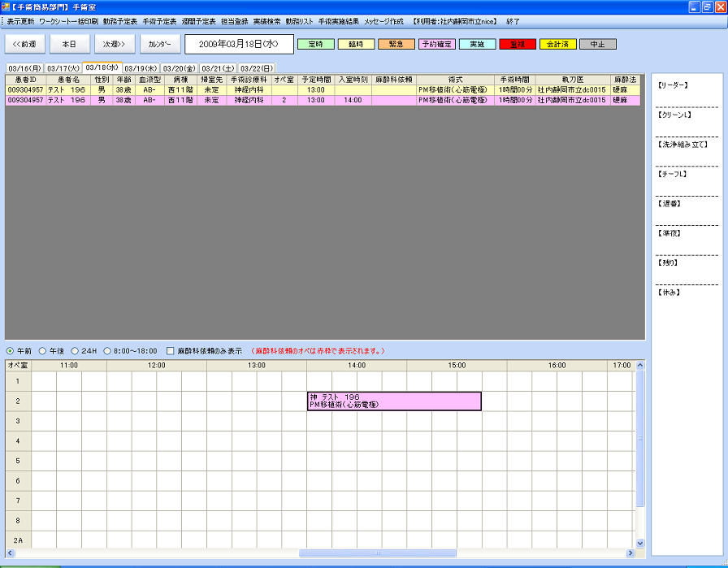728x568 pixels.
Task: Select the 03/19(木) tab
Action: 141,68
